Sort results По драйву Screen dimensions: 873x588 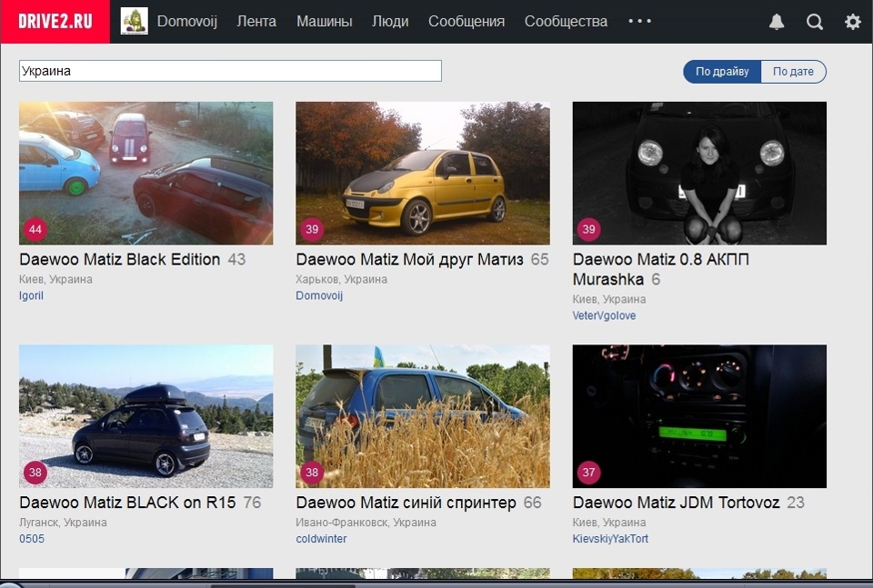click(722, 72)
